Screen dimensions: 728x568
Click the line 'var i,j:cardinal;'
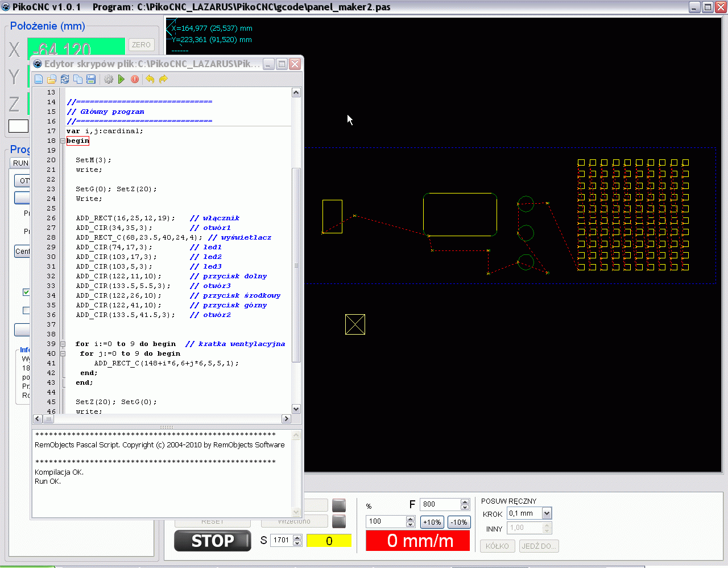pos(105,131)
